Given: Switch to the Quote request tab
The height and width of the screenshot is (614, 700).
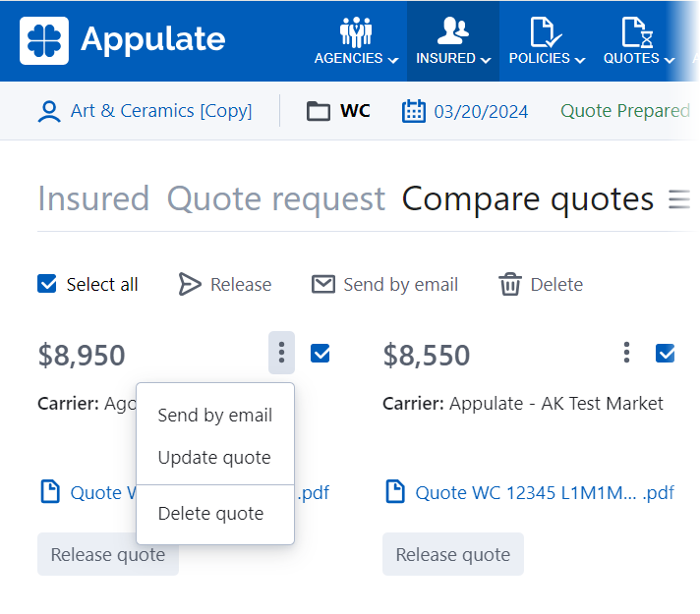Looking at the screenshot, I should (275, 199).
